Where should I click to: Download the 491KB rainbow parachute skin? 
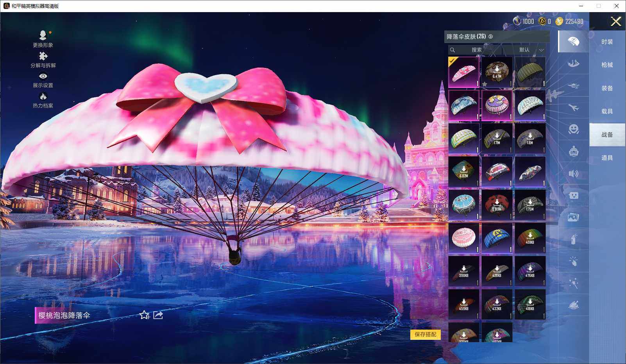click(530, 238)
